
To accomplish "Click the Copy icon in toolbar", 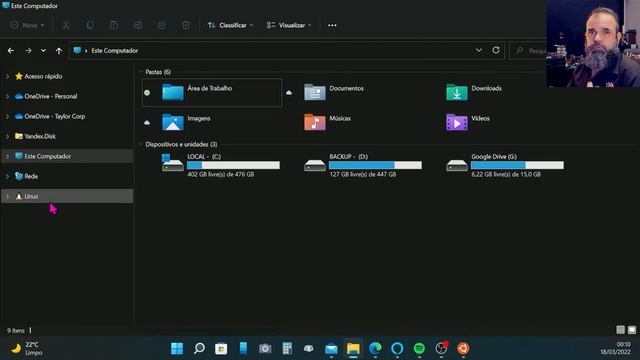I will [x=90, y=25].
